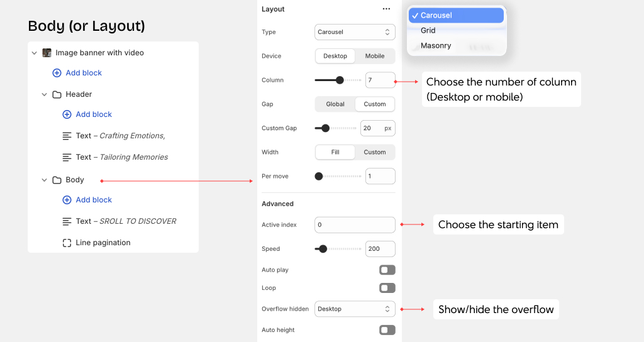This screenshot has width=644, height=342.
Task: Click the Header folder icon
Action: (x=57, y=94)
